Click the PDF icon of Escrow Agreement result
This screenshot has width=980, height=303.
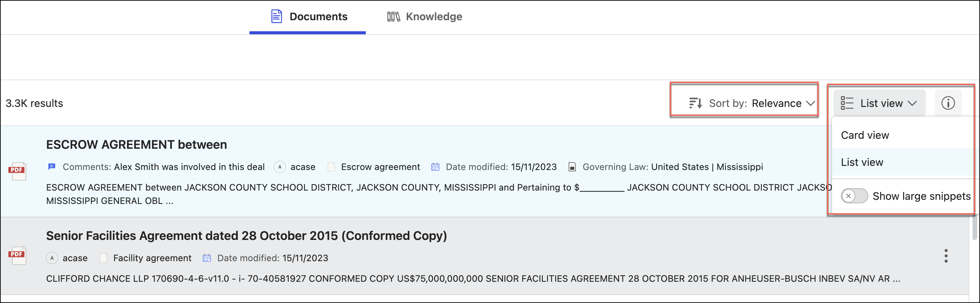[17, 171]
